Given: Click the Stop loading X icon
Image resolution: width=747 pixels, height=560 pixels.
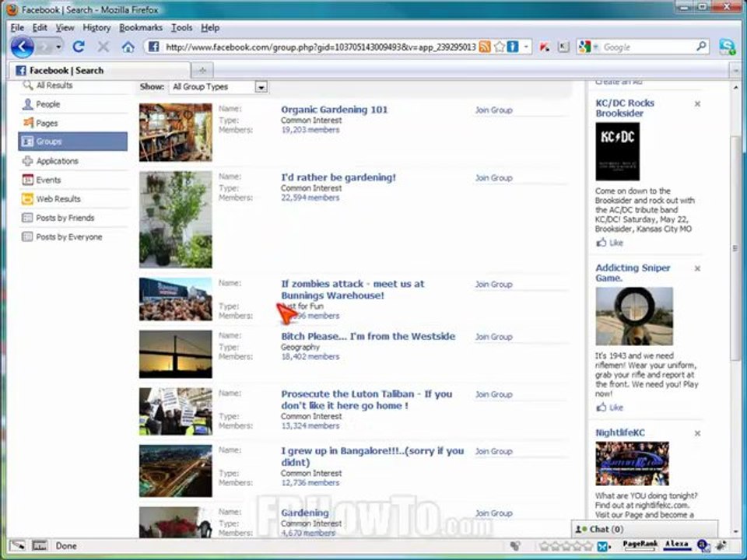Looking at the screenshot, I should click(x=103, y=47).
